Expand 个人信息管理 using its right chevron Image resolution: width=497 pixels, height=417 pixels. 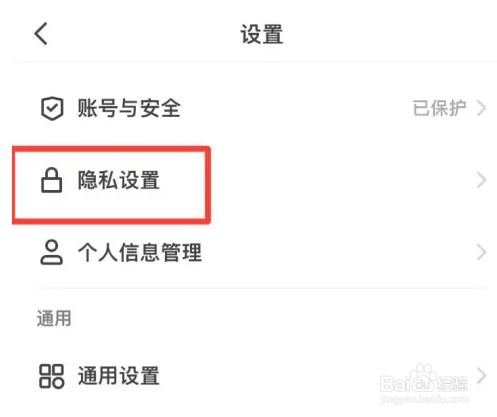coord(481,252)
